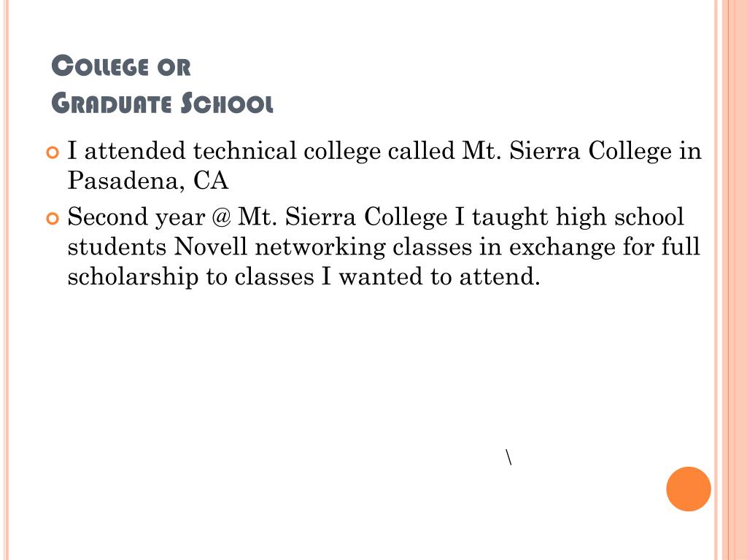Click the phrase 'wanted to attend.'
The width and height of the screenshot is (747, 560).
click(x=439, y=276)
